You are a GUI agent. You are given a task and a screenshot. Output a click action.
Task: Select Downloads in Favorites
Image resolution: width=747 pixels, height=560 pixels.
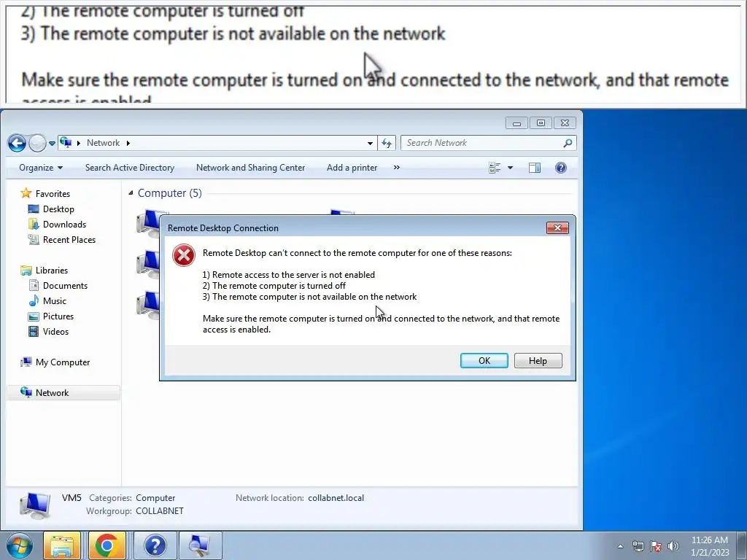pyautogui.click(x=64, y=225)
